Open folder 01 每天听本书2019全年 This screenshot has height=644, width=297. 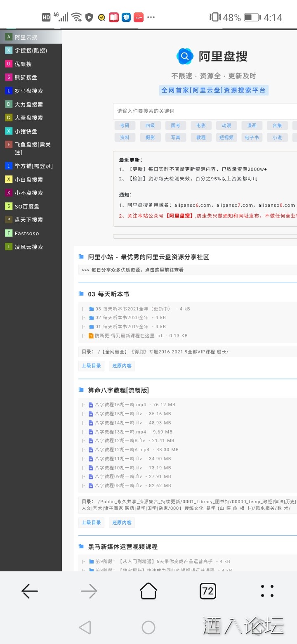122,327
